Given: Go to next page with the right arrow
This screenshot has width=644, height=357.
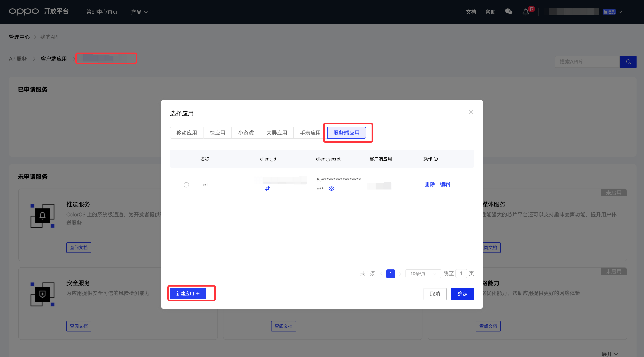Looking at the screenshot, I should [x=400, y=274].
